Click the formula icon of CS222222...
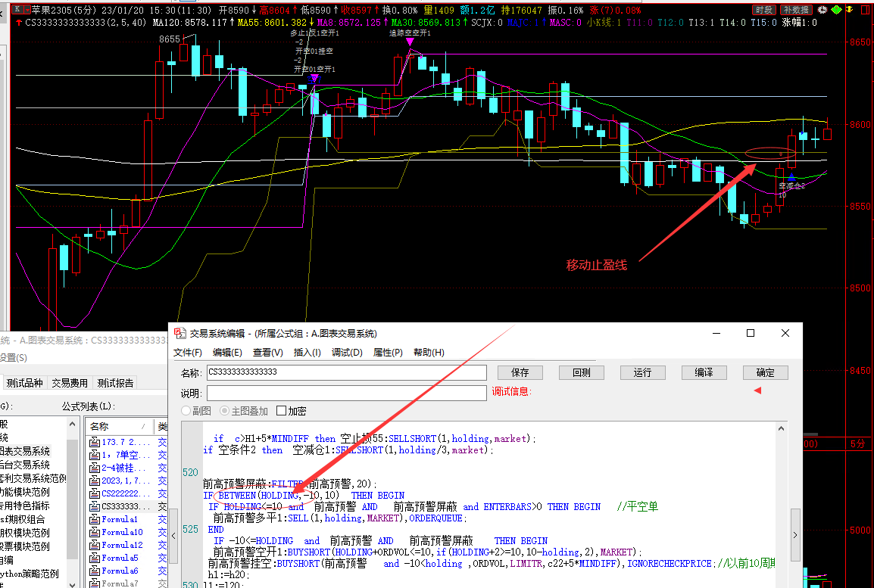Viewport: 874px width, 588px height. (95, 493)
